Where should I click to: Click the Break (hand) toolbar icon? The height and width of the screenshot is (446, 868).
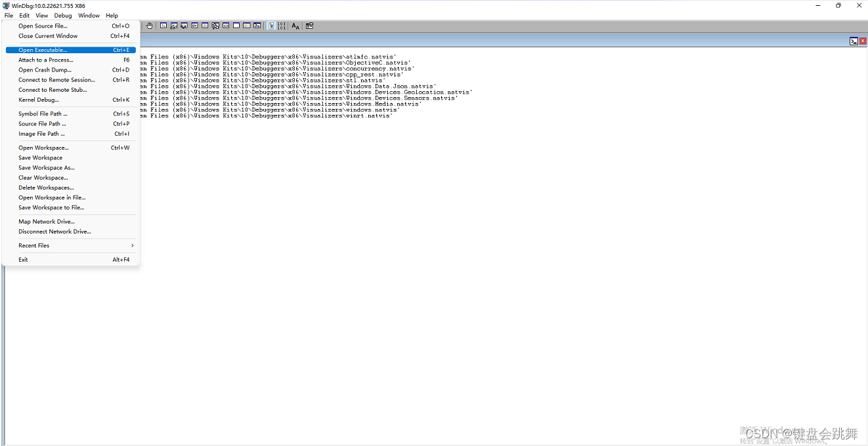pyautogui.click(x=149, y=26)
